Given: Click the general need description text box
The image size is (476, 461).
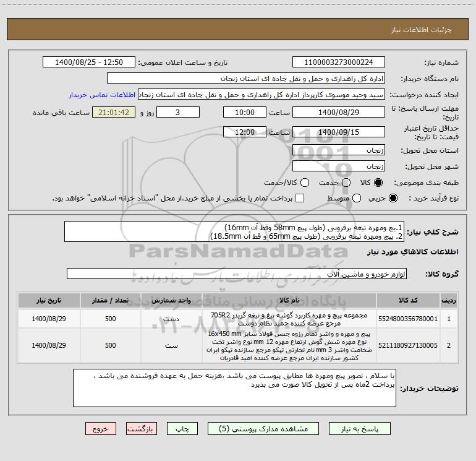Looking at the screenshot, I should point(234,231).
